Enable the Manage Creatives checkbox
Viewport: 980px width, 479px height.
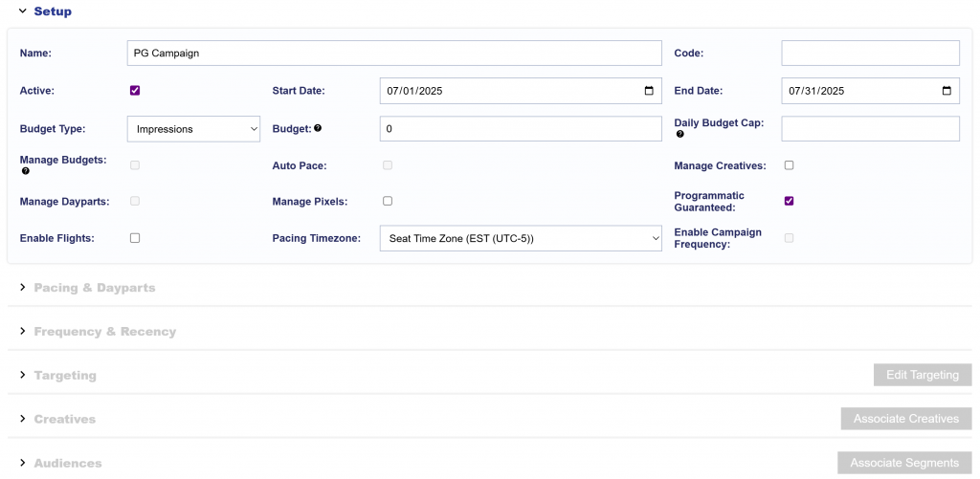[x=789, y=165]
